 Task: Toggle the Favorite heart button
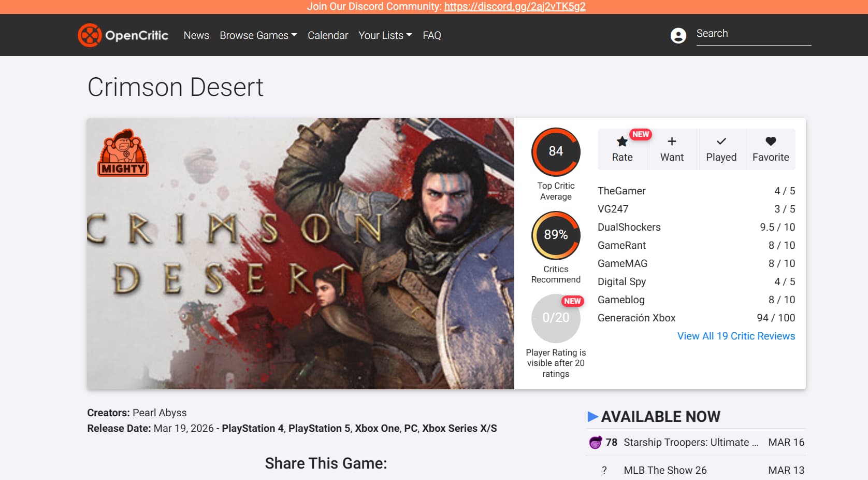[x=771, y=149]
